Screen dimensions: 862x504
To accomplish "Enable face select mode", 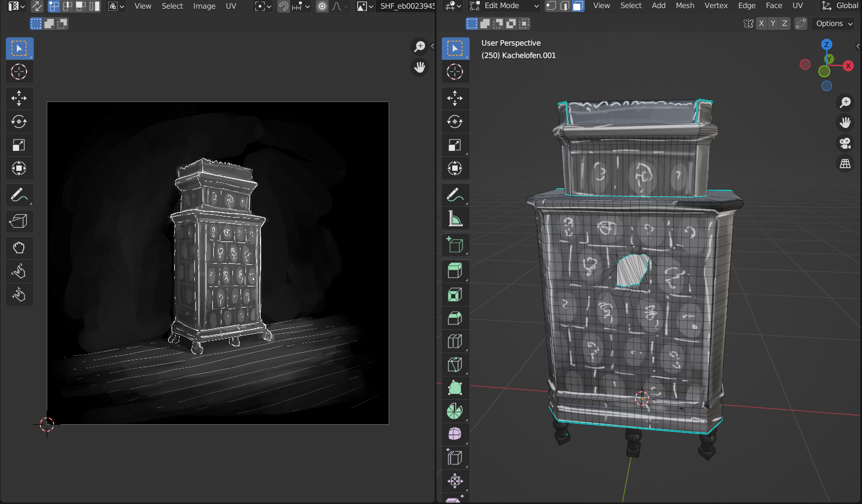I will [578, 6].
